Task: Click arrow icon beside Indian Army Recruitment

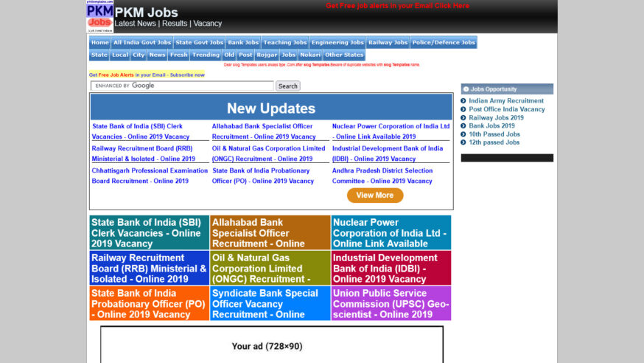Action: coord(463,101)
